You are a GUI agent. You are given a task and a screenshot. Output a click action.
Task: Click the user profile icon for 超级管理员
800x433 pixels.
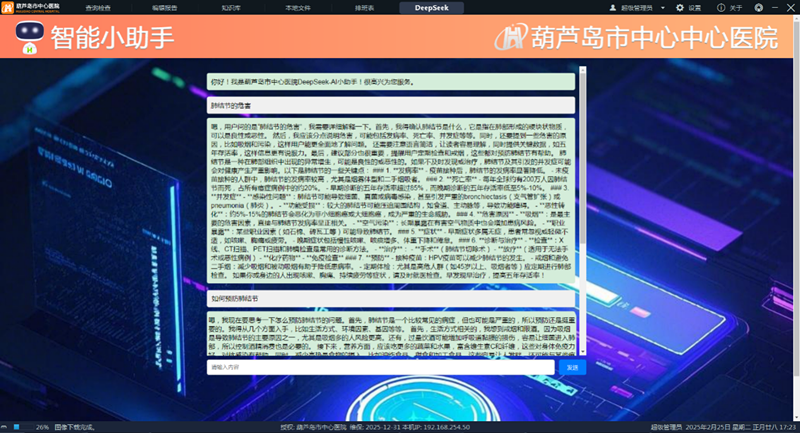(613, 8)
